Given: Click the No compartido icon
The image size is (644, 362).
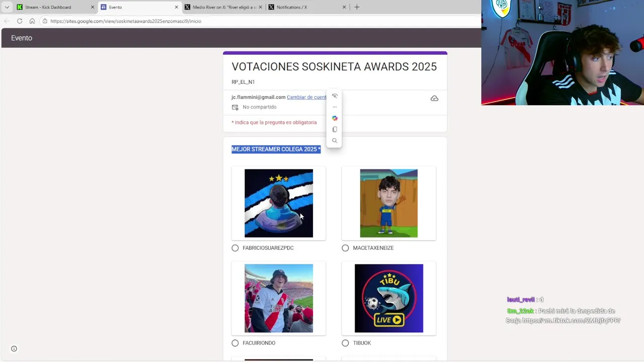Looking at the screenshot, I should 235,107.
